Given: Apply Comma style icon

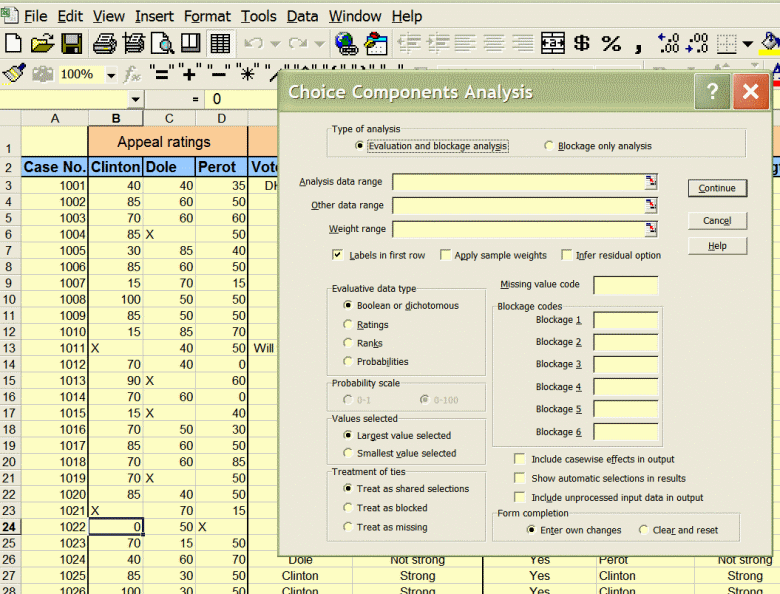Looking at the screenshot, I should (638, 47).
